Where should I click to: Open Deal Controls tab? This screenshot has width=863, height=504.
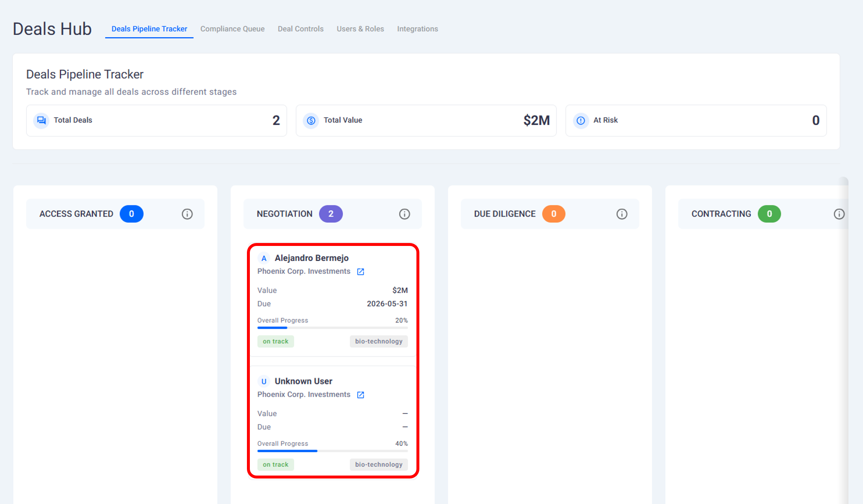(x=301, y=29)
